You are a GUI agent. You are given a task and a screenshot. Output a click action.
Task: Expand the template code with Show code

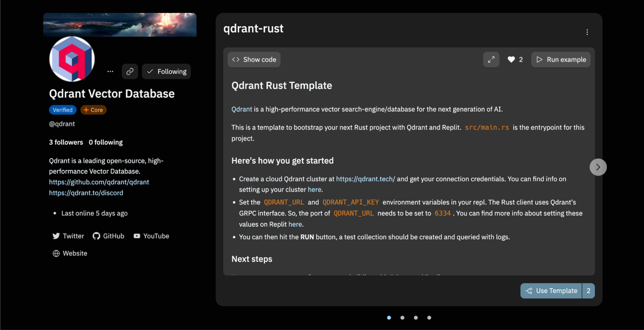[254, 59]
